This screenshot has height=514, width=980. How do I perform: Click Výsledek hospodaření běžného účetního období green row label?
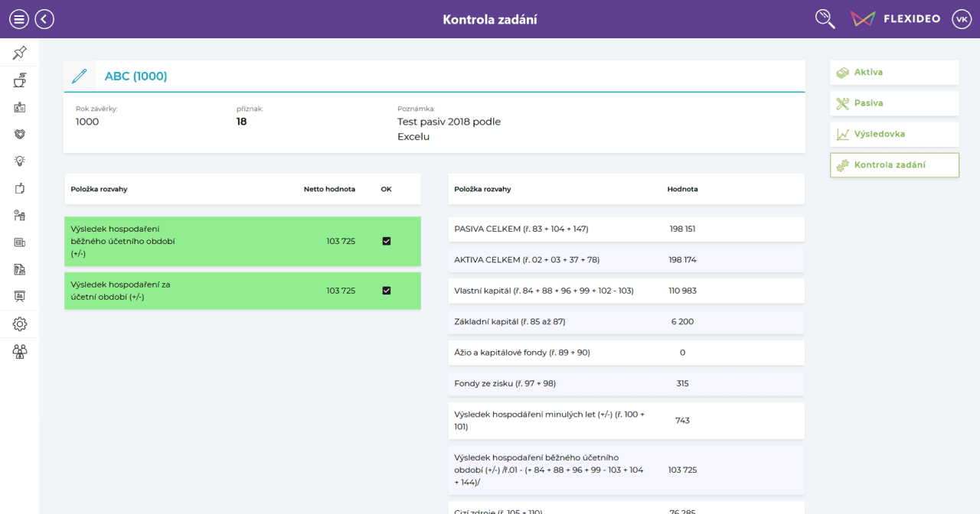[122, 241]
